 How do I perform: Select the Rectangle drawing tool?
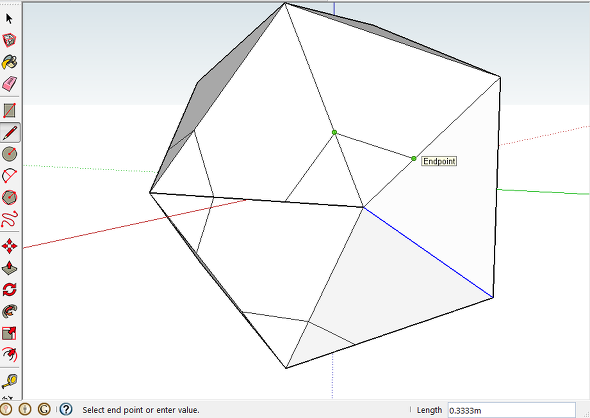tap(9, 111)
